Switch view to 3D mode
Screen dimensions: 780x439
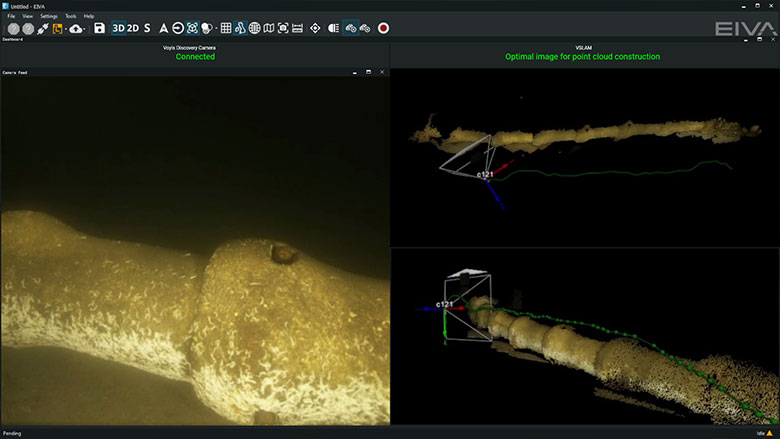118,28
